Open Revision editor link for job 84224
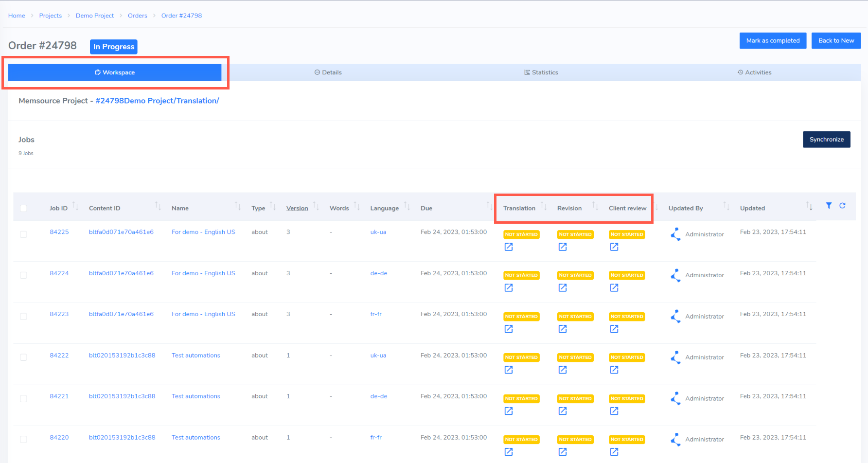868x463 pixels. coord(563,288)
